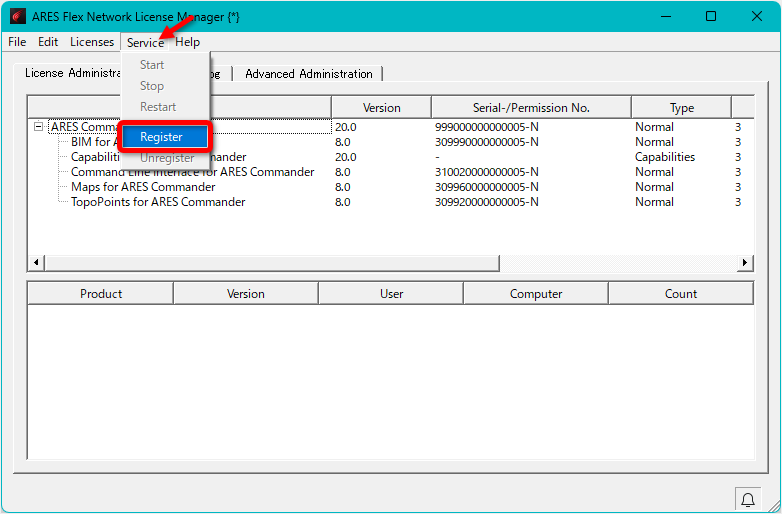Click the Capabilities type cell

665,157
